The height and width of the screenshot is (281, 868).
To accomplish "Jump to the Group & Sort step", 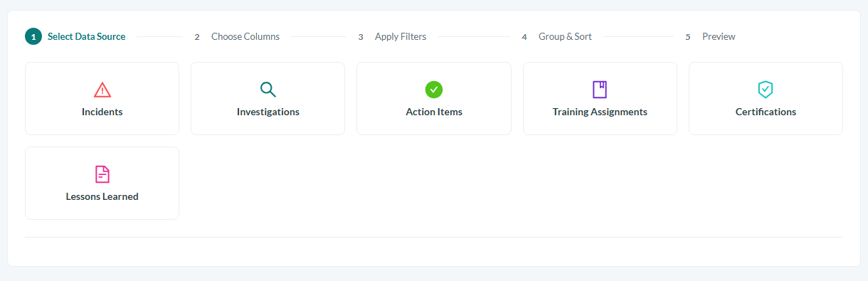I will (x=565, y=36).
